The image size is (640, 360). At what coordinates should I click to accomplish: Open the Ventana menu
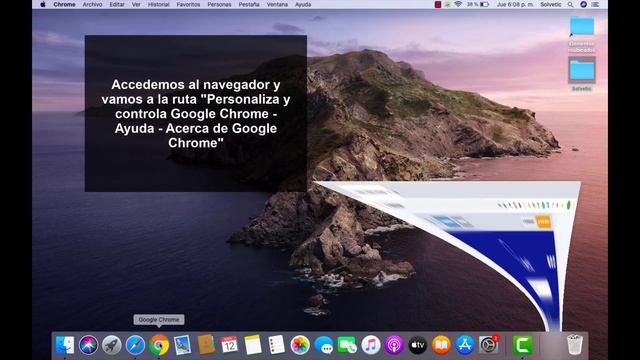277,4
